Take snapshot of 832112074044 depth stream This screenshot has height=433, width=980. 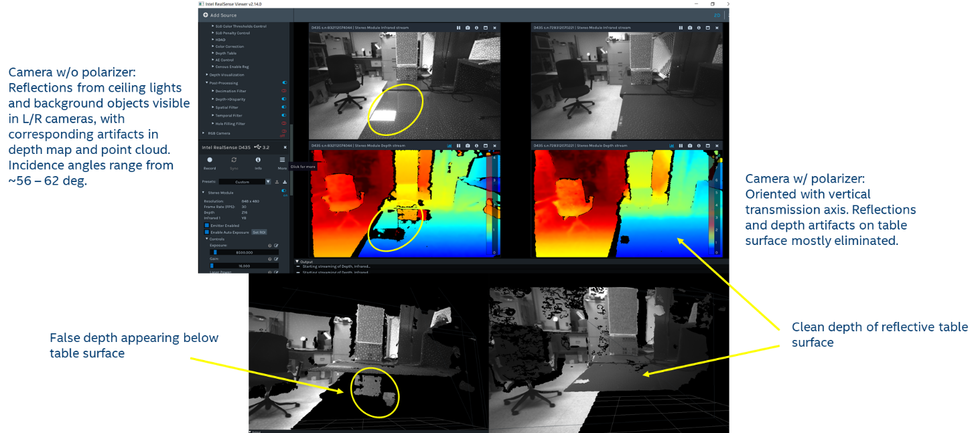click(x=468, y=145)
